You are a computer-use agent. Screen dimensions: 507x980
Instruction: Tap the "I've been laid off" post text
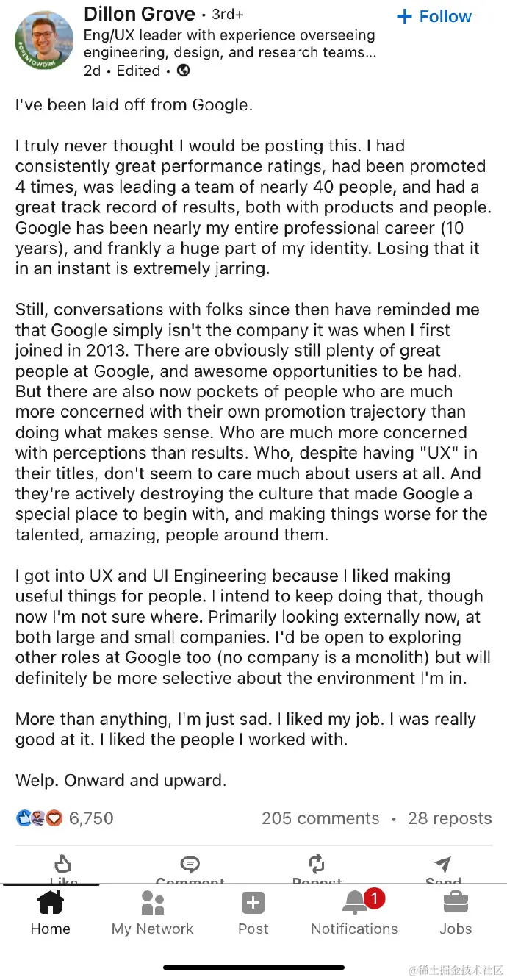(x=134, y=105)
